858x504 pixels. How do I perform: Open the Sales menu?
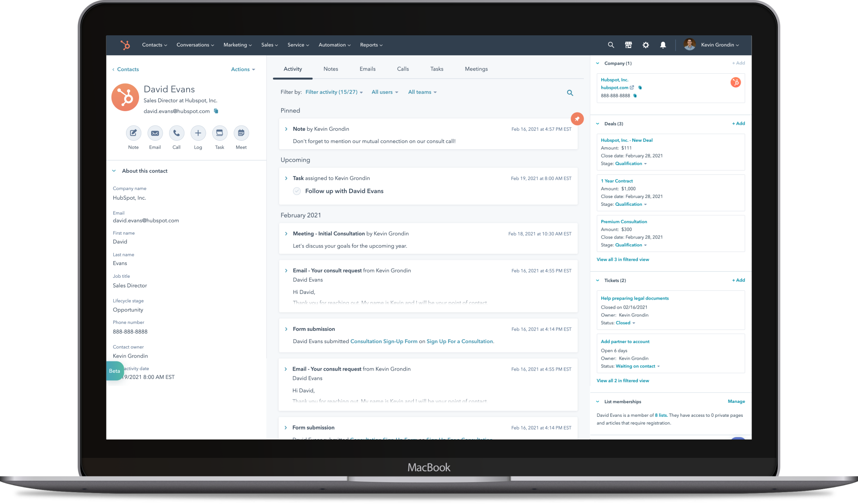269,45
